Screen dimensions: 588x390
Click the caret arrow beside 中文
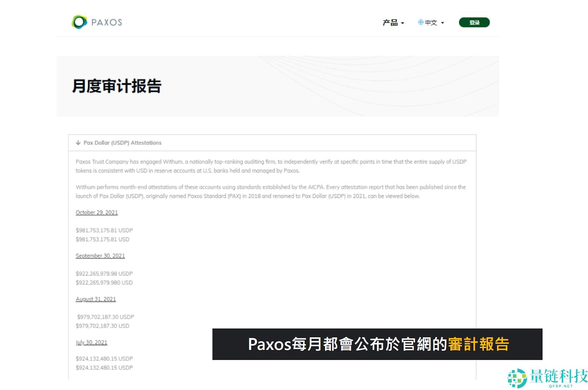tap(442, 23)
